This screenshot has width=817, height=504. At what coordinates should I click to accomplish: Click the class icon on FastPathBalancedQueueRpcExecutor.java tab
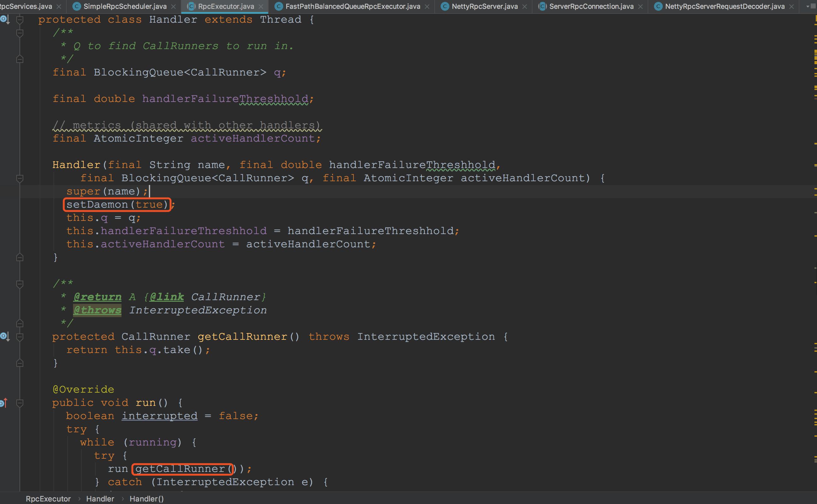279,6
